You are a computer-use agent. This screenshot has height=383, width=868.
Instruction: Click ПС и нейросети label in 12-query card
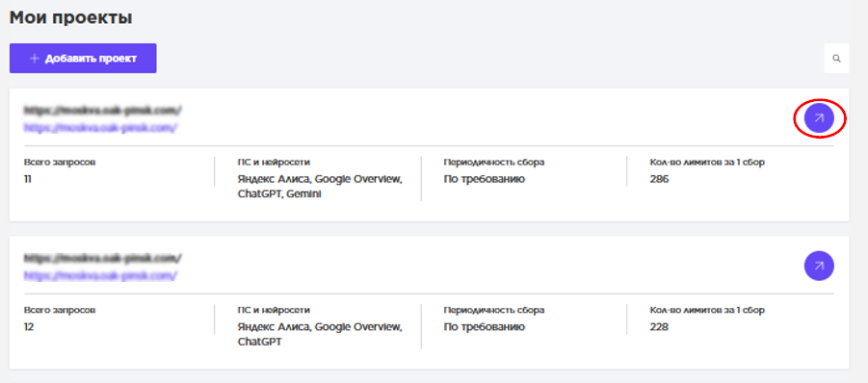[274, 310]
